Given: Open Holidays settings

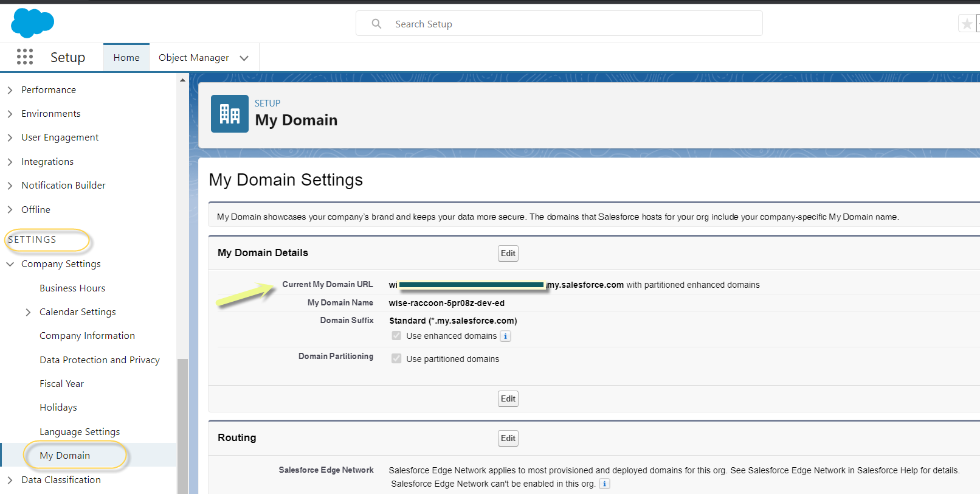Looking at the screenshot, I should point(58,408).
